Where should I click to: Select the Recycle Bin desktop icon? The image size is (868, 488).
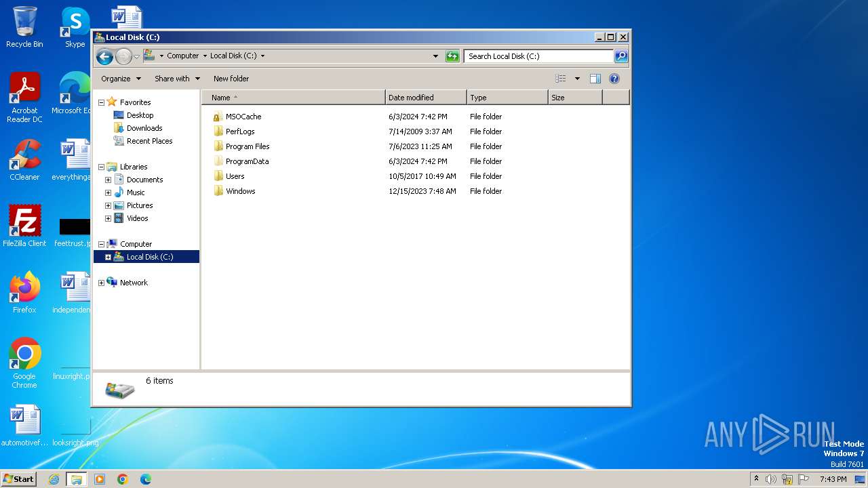(24, 27)
